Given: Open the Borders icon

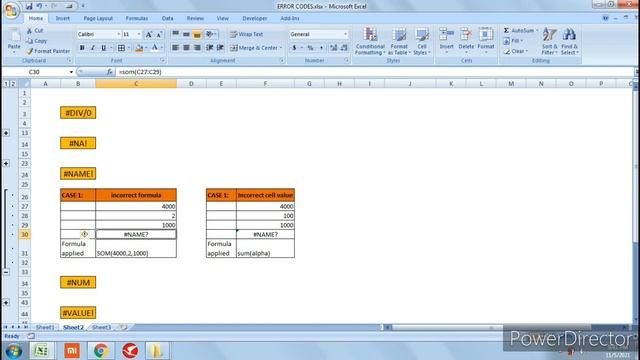Looking at the screenshot, I should [121, 48].
